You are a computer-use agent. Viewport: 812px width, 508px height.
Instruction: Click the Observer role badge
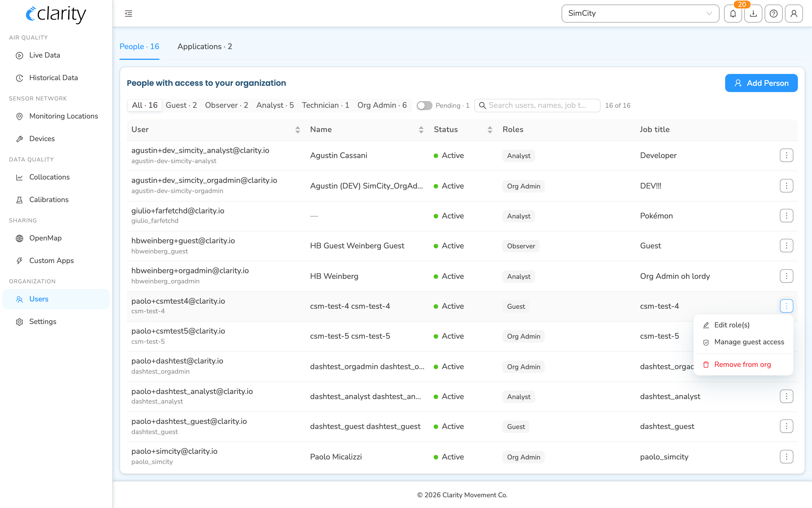[x=521, y=246]
